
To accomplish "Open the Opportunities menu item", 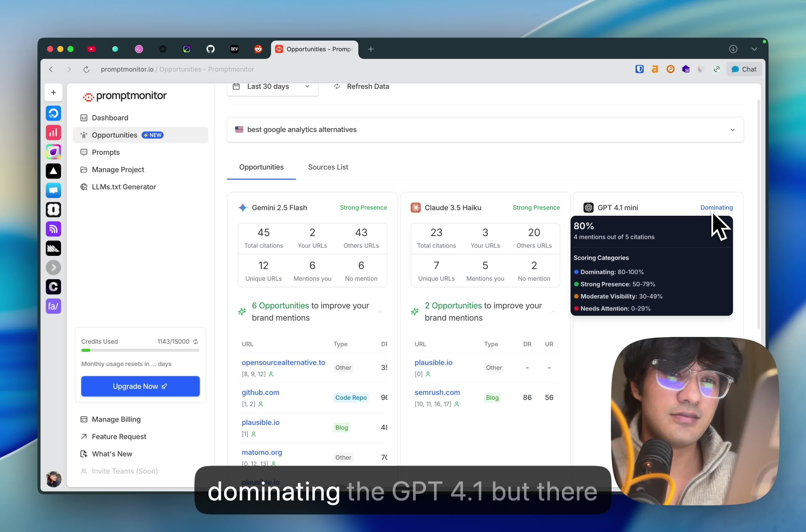I will click(140, 135).
